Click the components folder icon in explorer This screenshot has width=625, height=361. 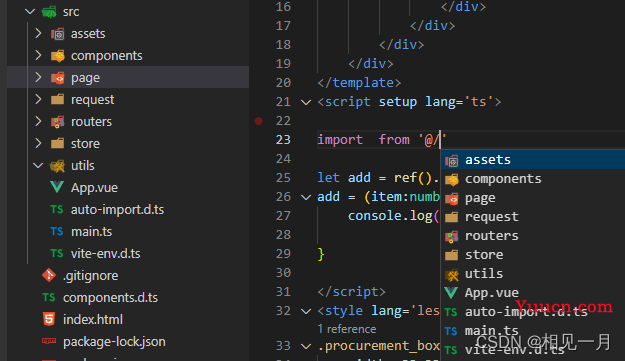(x=57, y=56)
